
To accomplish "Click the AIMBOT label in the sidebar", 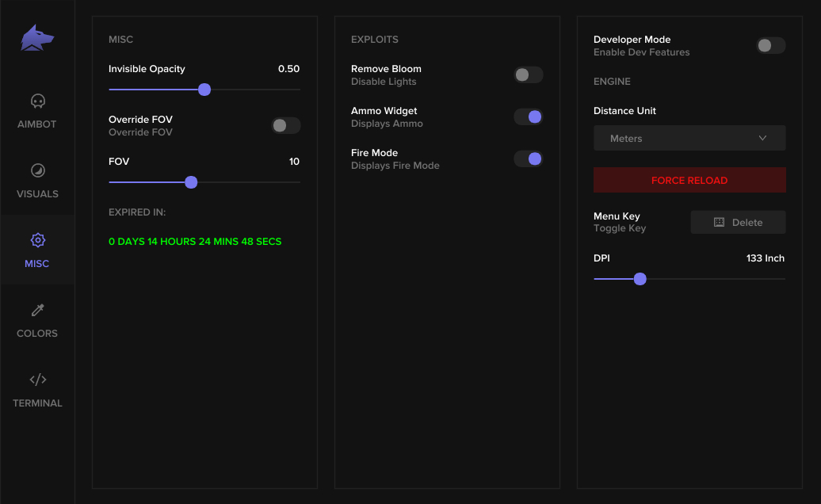I will pos(36,124).
